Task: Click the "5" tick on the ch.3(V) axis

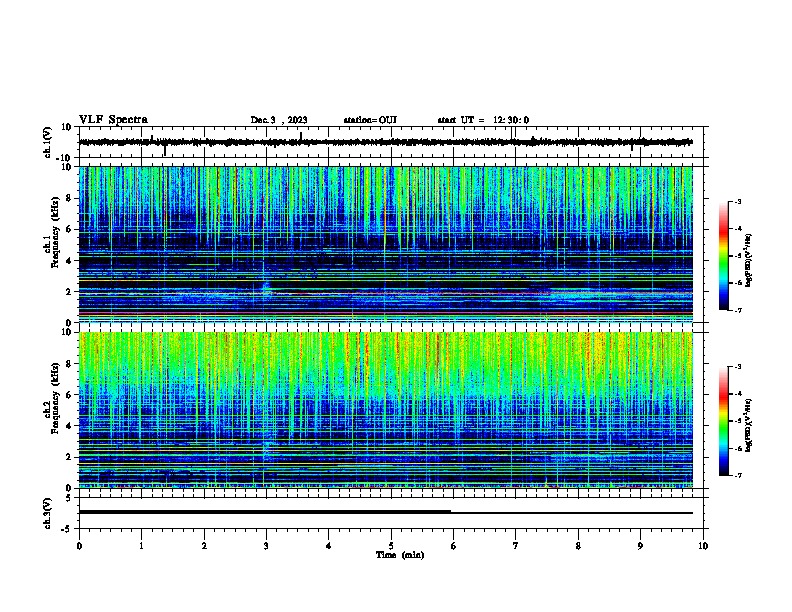Action: [69, 498]
